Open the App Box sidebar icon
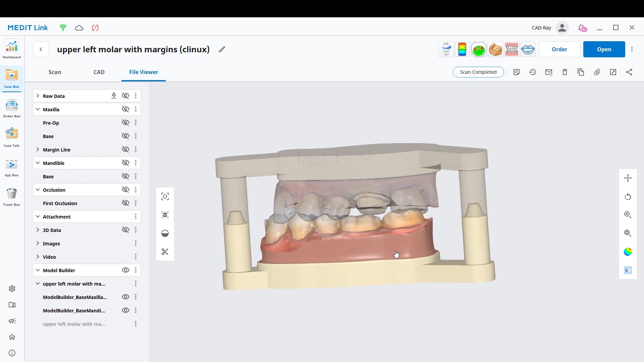The width and height of the screenshot is (644, 362). point(12,167)
